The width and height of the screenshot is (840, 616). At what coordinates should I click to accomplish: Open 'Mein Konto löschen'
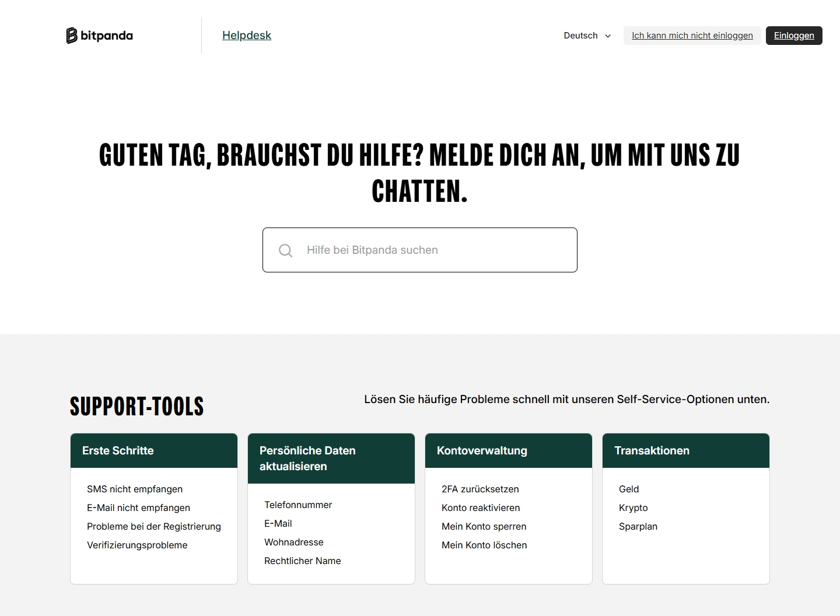point(484,545)
